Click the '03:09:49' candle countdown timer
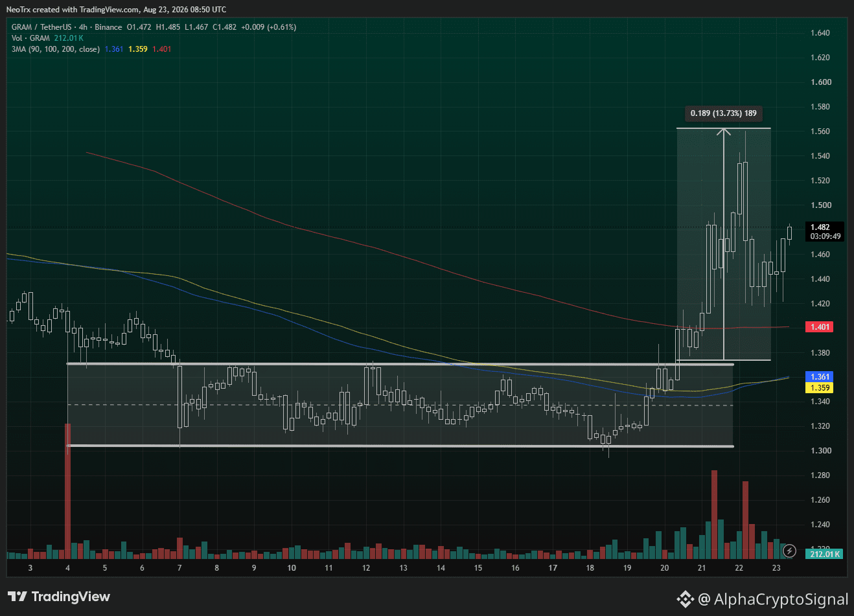Viewport: 854px width, 616px height. 825,236
